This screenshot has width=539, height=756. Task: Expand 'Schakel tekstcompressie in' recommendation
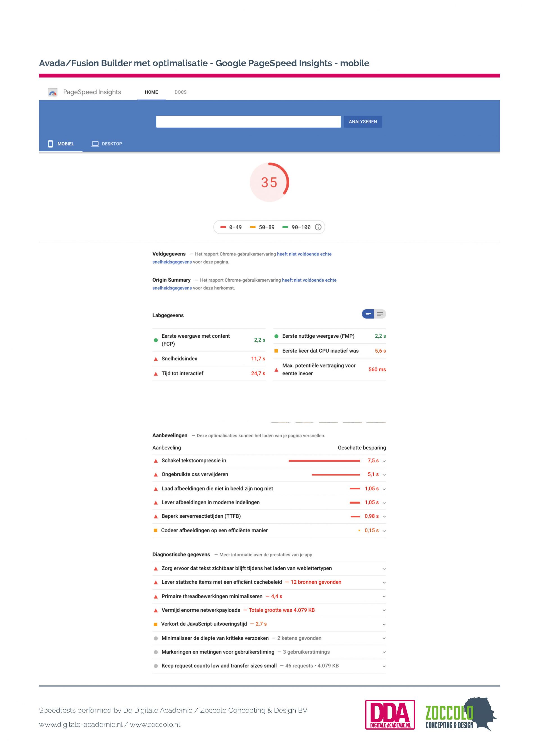[x=269, y=461]
